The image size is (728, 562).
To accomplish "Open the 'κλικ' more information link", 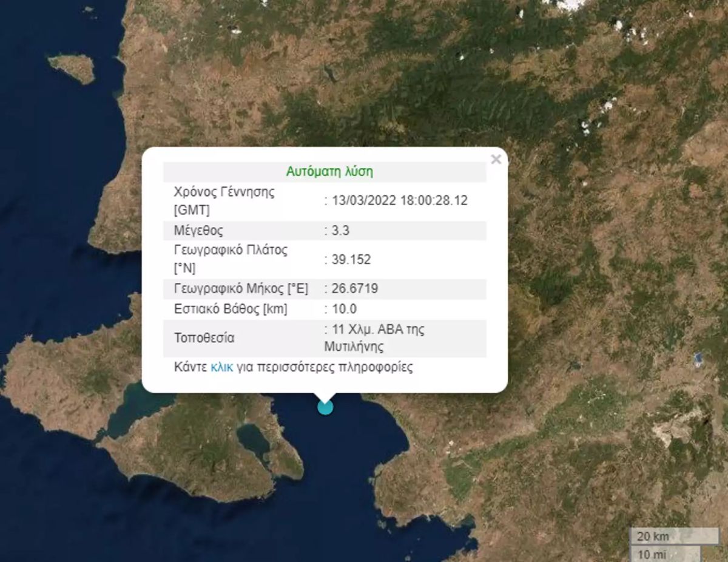I will (221, 367).
